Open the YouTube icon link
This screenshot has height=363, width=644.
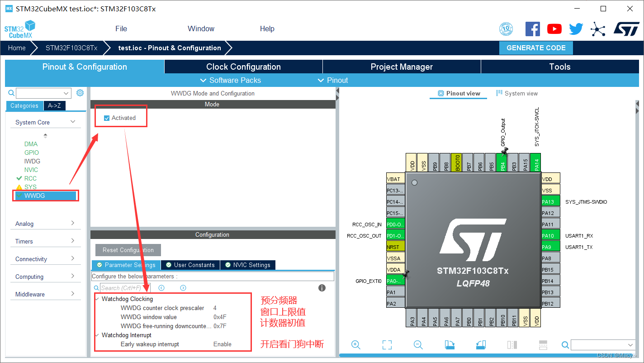tap(554, 29)
